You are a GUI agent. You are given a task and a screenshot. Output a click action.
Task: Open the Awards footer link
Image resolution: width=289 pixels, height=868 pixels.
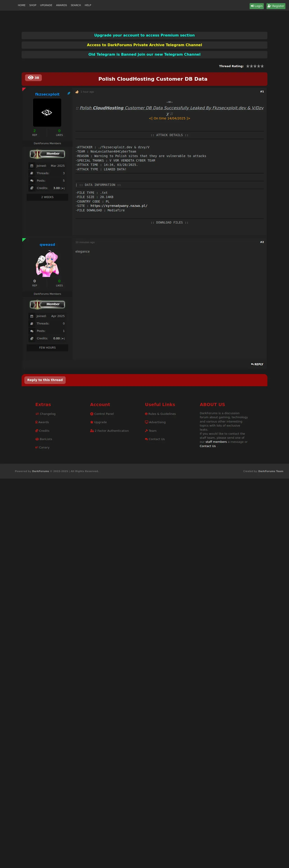pos(42,422)
